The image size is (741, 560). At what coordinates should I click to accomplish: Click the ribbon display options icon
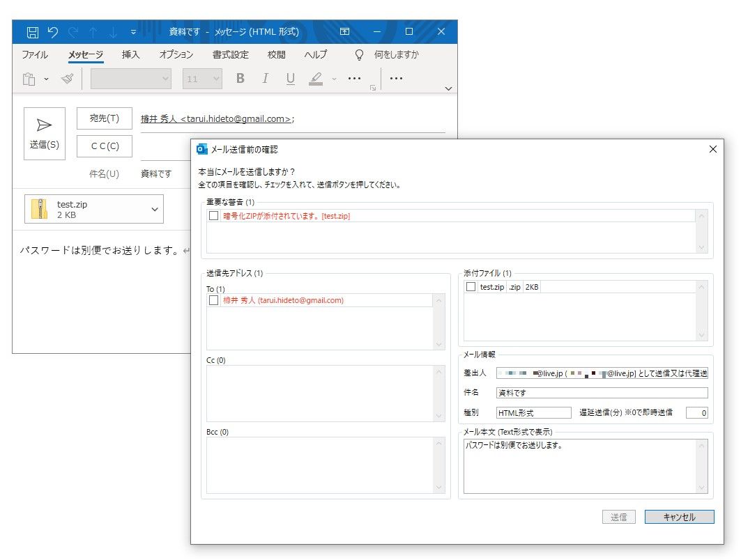[345, 31]
